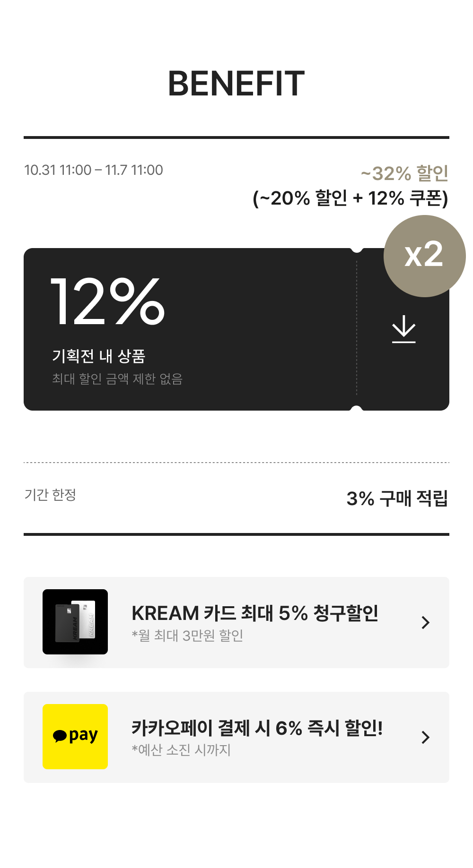Click the black KREAM card image
473x868 pixels.
67,623
